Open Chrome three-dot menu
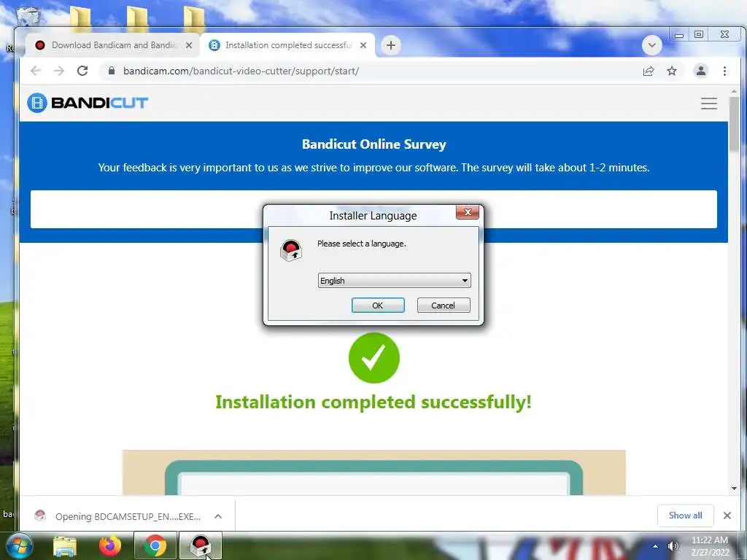Image resolution: width=747 pixels, height=560 pixels. 724,71
